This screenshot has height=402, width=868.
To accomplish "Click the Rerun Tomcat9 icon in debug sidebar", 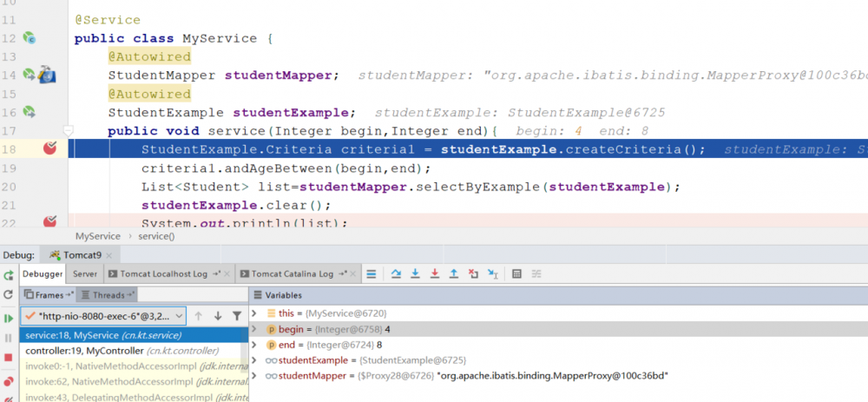I will pos(9,275).
